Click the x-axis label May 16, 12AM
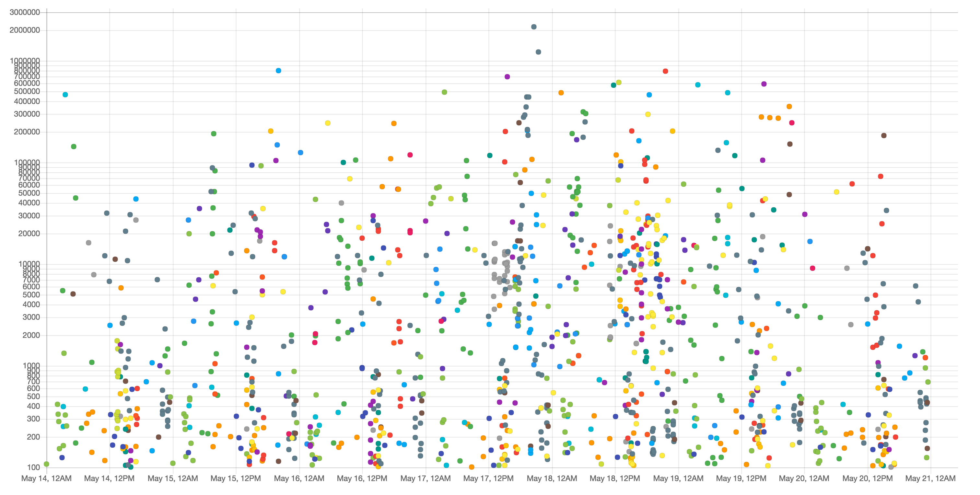Image resolution: width=980 pixels, height=495 pixels. tap(299, 478)
